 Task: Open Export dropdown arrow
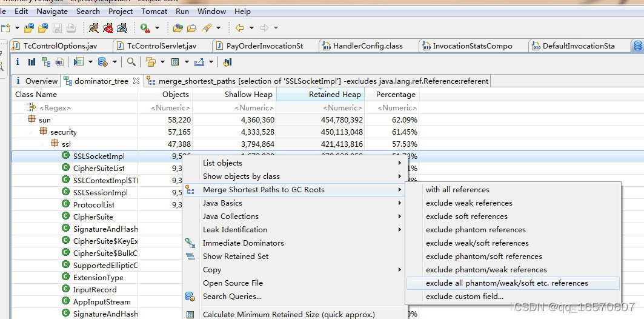coord(211,62)
